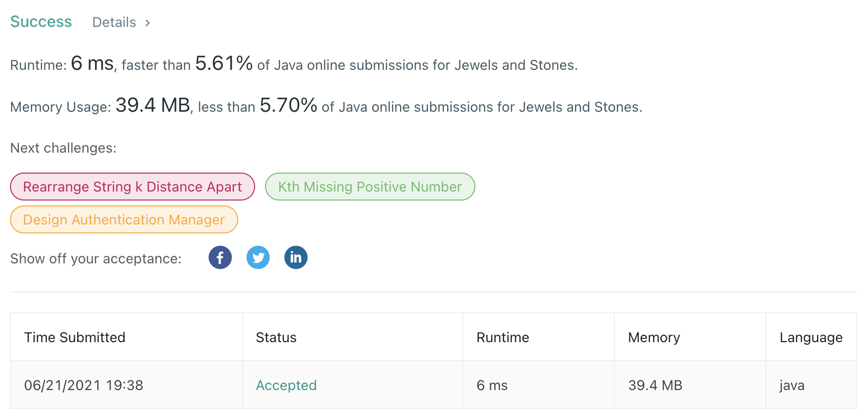Open Design Authentication Manager challenge

point(124,219)
